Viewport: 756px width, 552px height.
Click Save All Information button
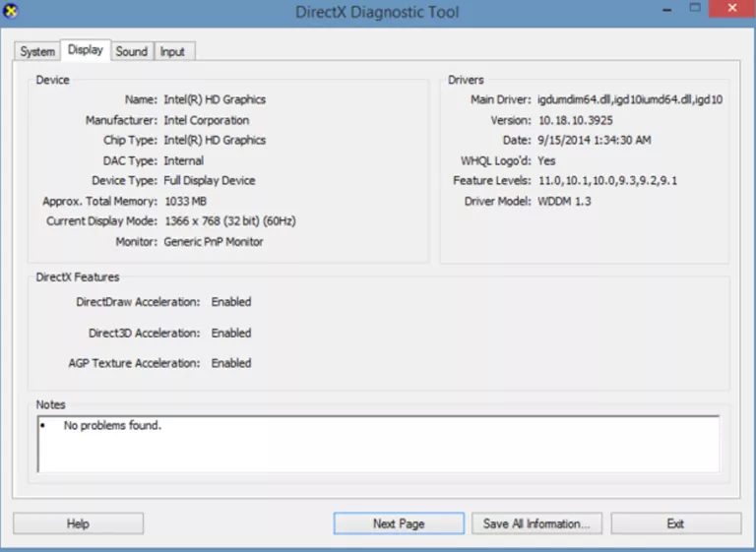pyautogui.click(x=536, y=523)
